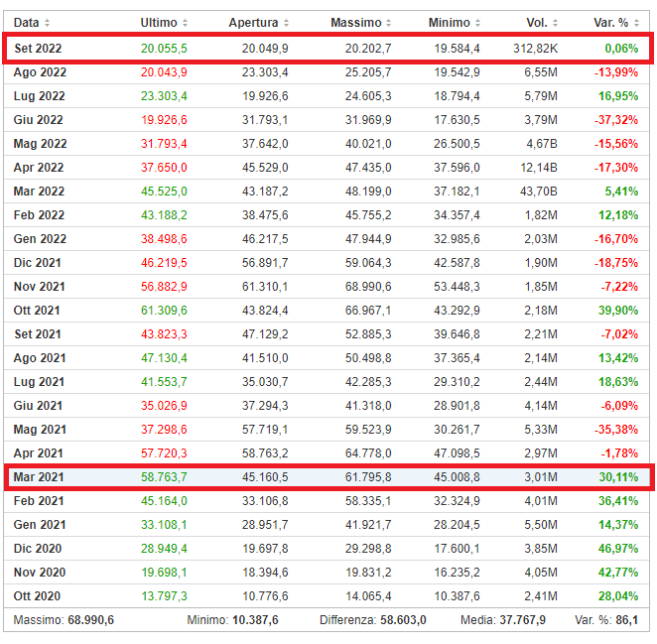Select the Set 2022 row date

38,49
